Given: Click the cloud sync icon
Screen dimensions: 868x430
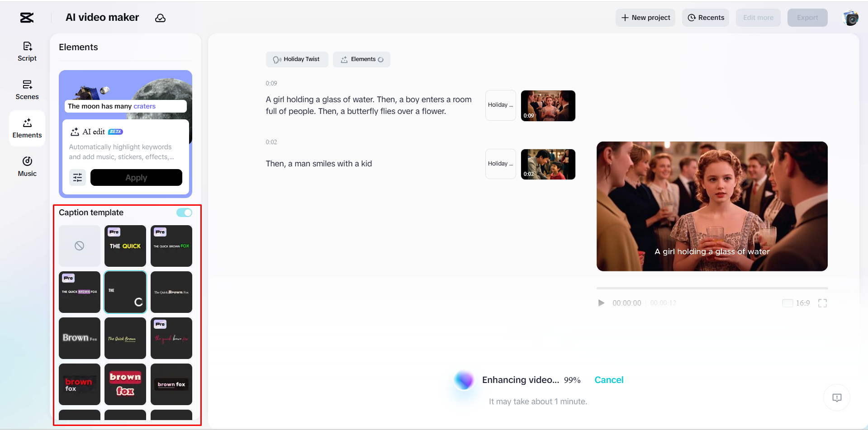Looking at the screenshot, I should [160, 18].
